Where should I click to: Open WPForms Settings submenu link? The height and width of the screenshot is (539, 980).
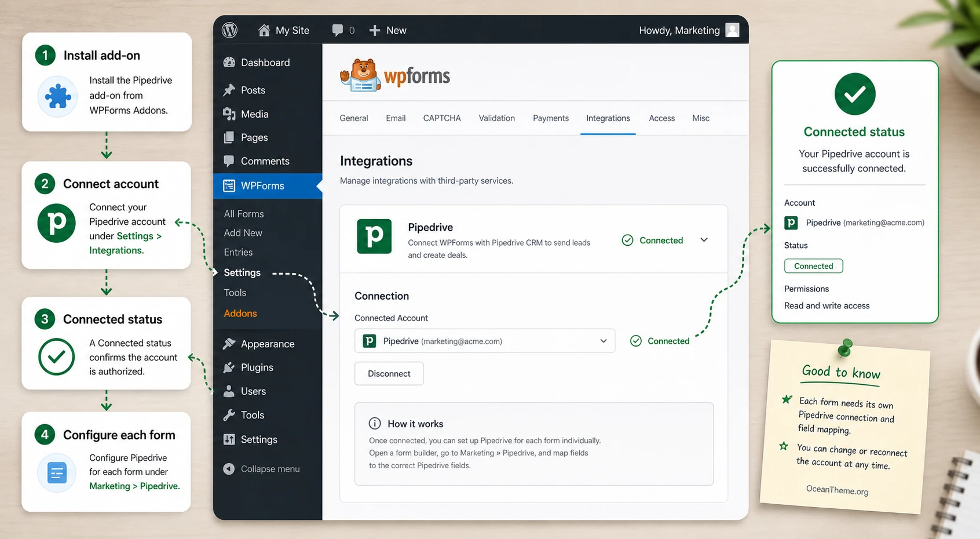pyautogui.click(x=242, y=272)
